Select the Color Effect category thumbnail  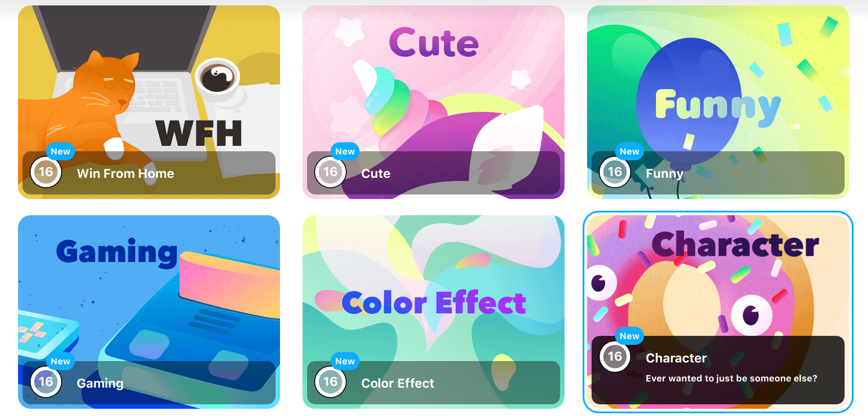434,312
